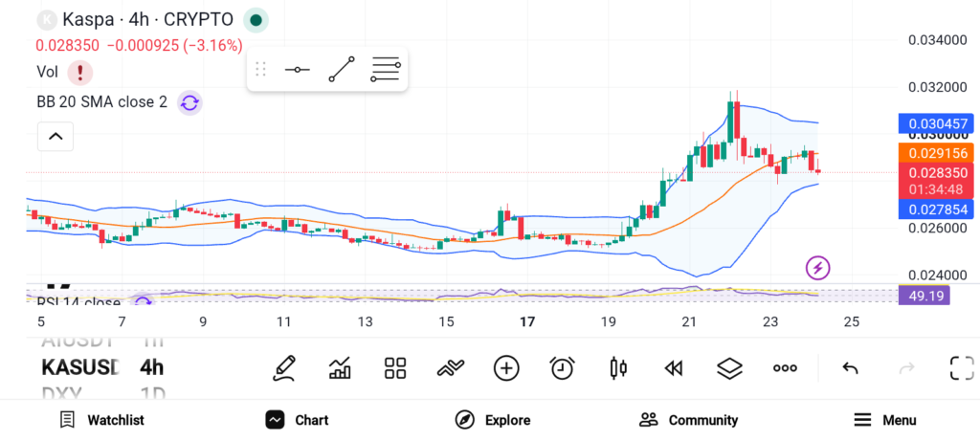This screenshot has height=441, width=980.
Task: Open the Explore tab
Action: [493, 420]
